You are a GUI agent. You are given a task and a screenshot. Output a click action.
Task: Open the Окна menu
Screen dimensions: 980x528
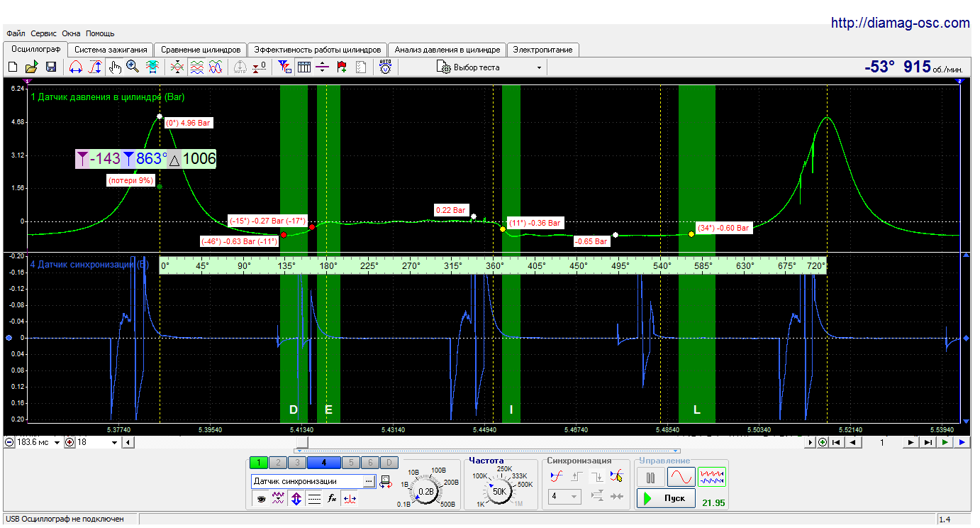pos(71,33)
